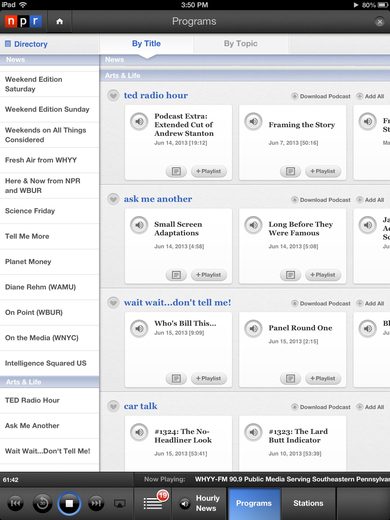Select Fresh Air from WHYY
Screen dimensions: 390x520
coord(49,160)
